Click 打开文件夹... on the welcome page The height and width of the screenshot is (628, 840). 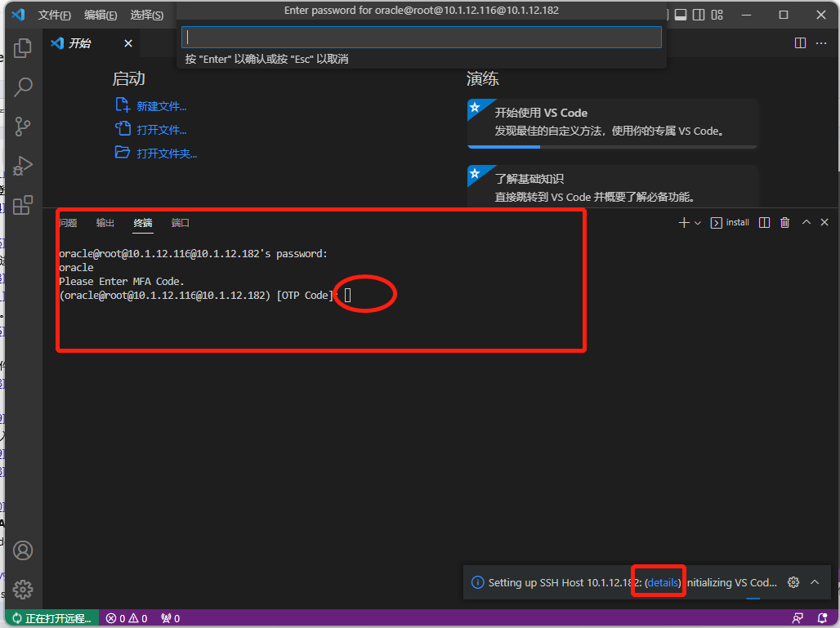(167, 153)
